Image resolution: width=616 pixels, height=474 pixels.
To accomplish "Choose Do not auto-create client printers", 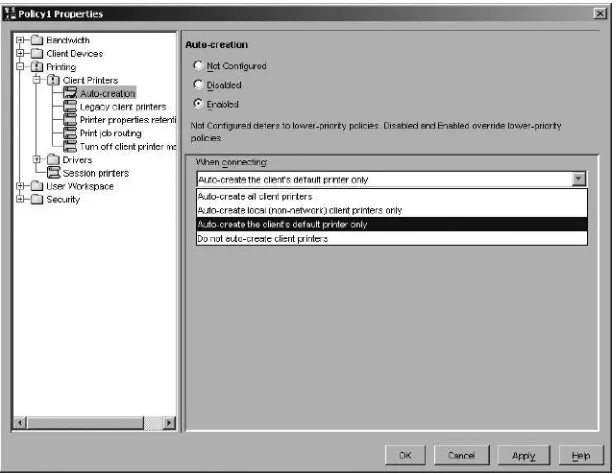I will point(392,239).
